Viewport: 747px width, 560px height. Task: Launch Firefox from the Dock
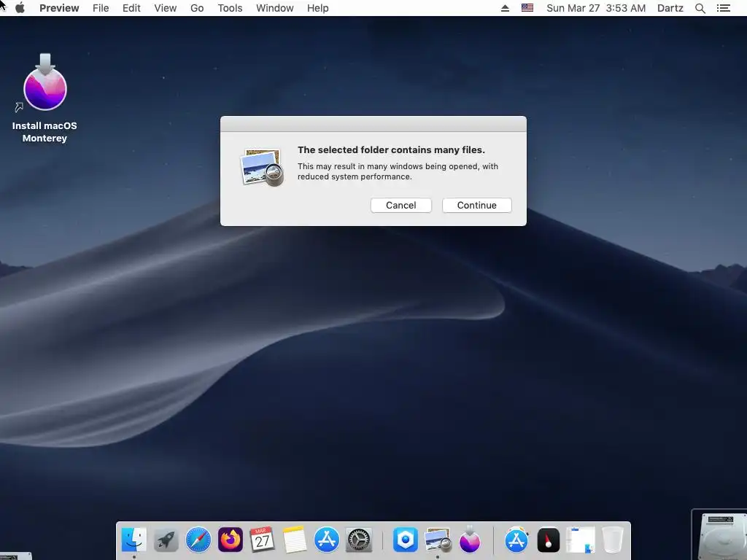(x=230, y=540)
